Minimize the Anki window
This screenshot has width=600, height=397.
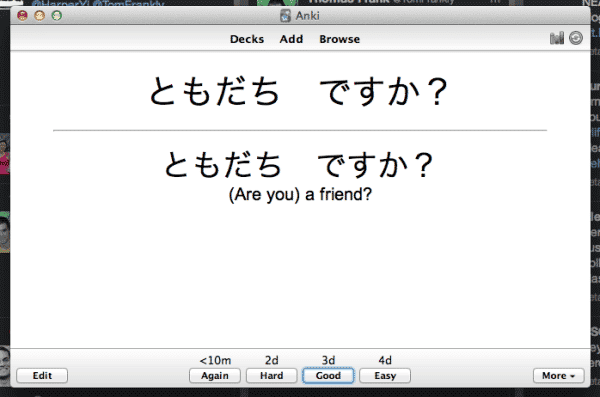(39, 16)
